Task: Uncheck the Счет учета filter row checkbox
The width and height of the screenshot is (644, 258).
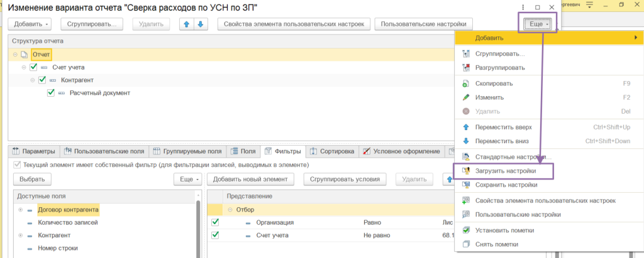Action: click(x=215, y=235)
